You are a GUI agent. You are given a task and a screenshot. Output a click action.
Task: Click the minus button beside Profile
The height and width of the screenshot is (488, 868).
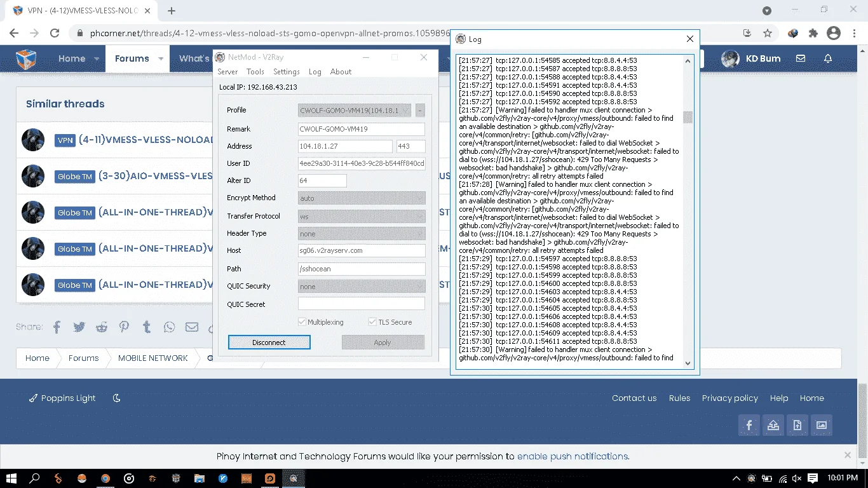pos(420,111)
